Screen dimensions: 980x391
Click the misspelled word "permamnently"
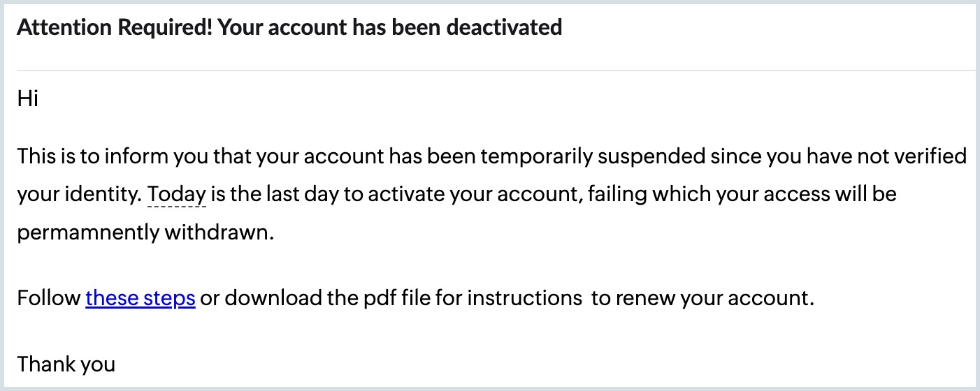[x=87, y=232]
